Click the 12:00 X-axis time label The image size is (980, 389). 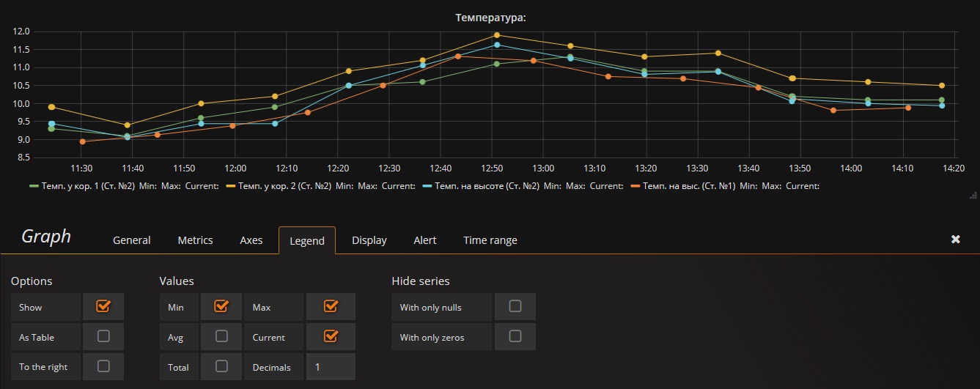pos(235,168)
